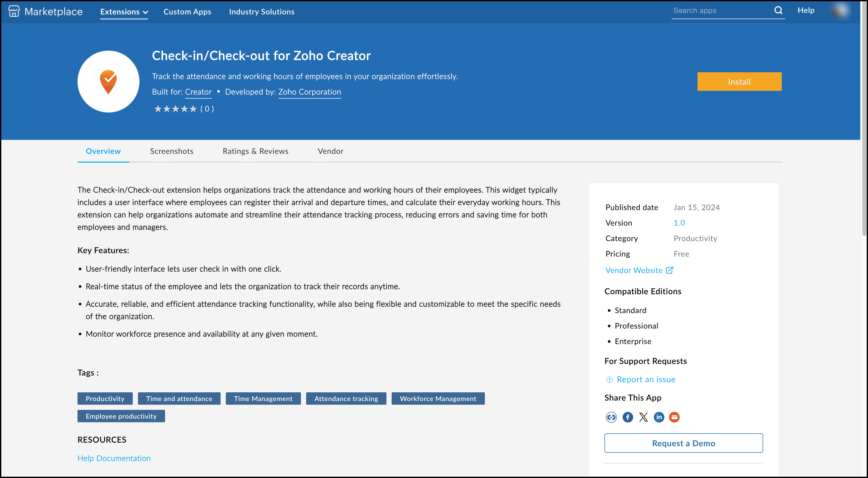This screenshot has height=478, width=868.
Task: Click the Marketplace title text
Action: tap(53, 12)
